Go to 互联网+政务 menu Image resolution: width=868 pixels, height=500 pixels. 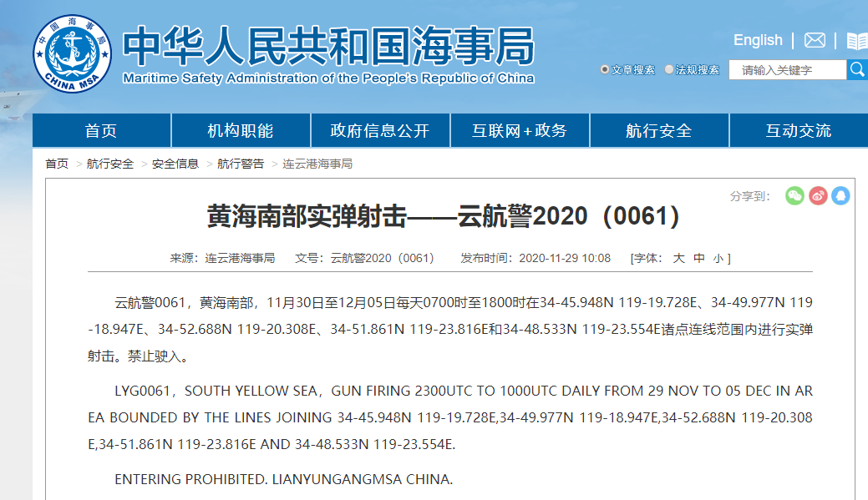pyautogui.click(x=520, y=131)
